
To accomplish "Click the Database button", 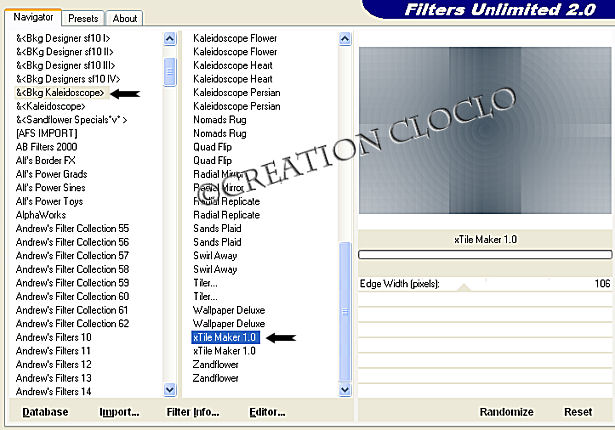I will [45, 412].
